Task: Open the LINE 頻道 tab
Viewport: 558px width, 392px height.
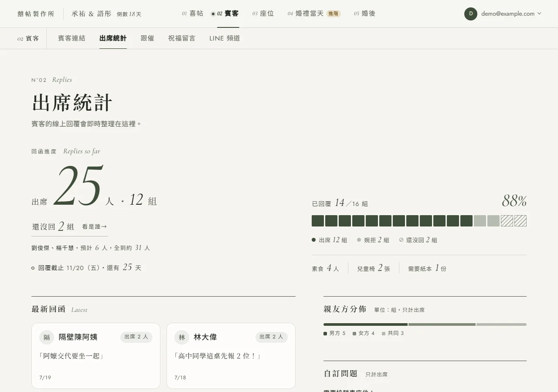Action: point(225,38)
